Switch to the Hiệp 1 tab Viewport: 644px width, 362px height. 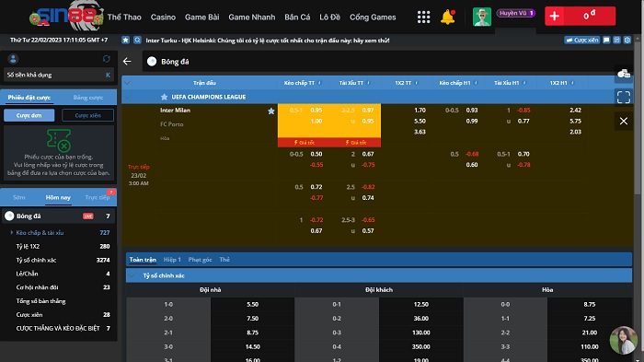172,260
